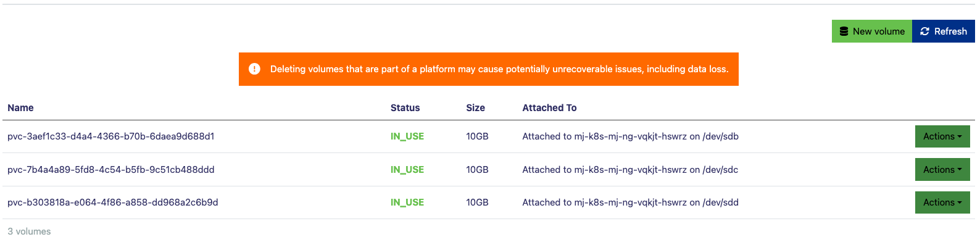Click the attachment text ending in /dev/sdb

pos(630,136)
